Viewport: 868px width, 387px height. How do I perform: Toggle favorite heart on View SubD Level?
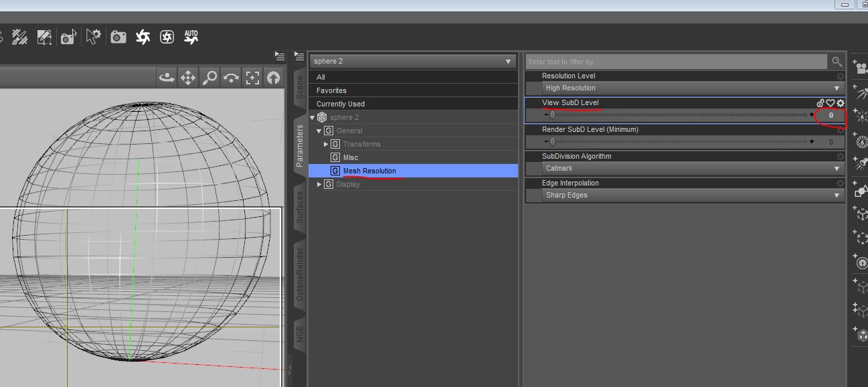point(831,103)
